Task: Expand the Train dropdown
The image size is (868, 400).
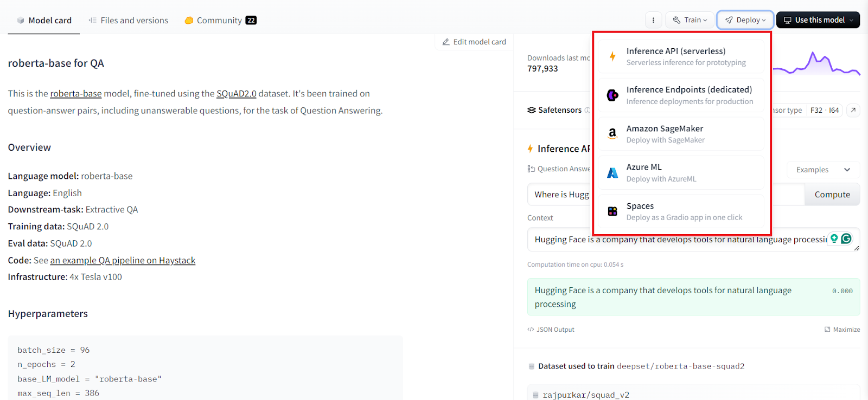Action: point(690,20)
